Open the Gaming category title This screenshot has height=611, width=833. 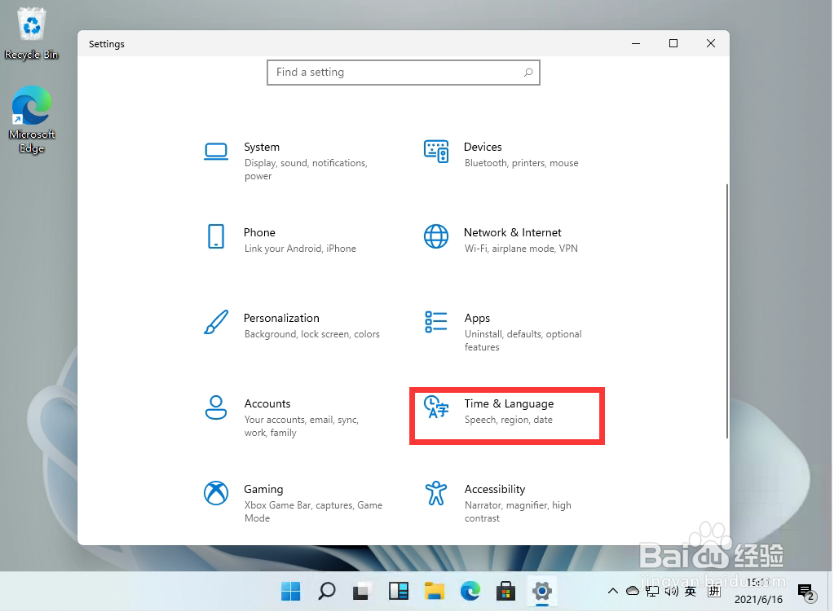(x=264, y=489)
